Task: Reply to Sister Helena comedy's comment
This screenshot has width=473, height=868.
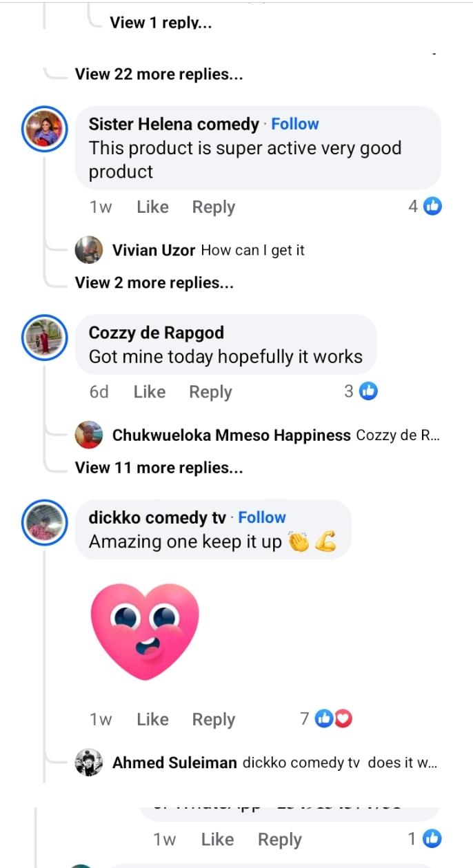Action: tap(213, 207)
